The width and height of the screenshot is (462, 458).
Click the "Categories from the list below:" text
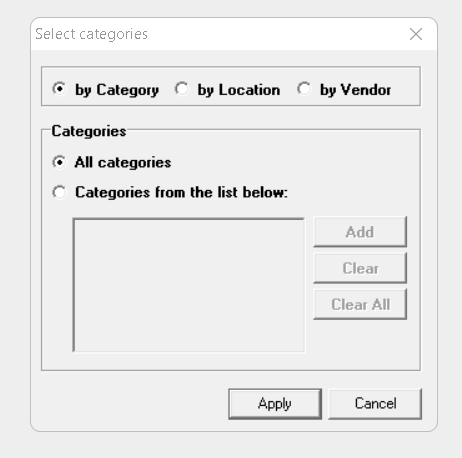[x=181, y=193]
